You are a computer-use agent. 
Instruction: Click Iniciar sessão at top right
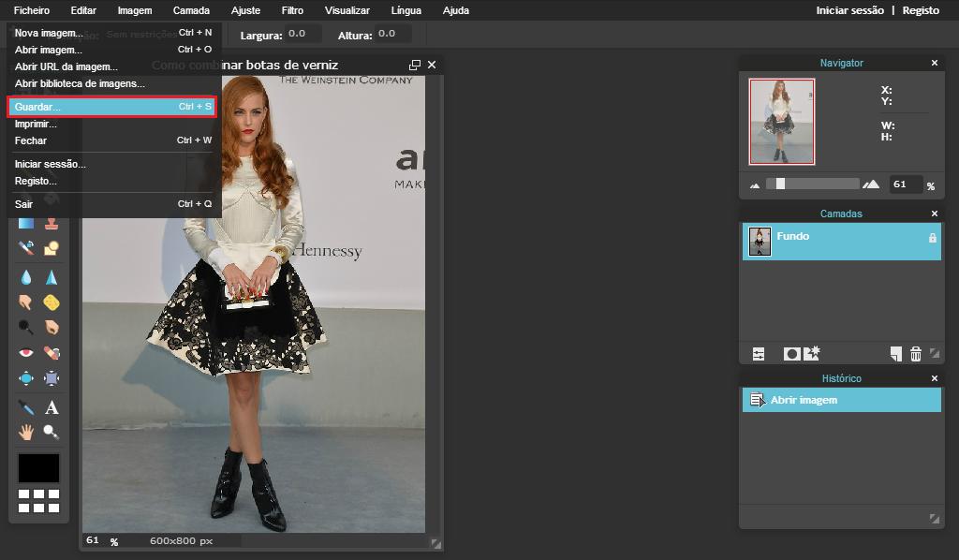tap(849, 10)
